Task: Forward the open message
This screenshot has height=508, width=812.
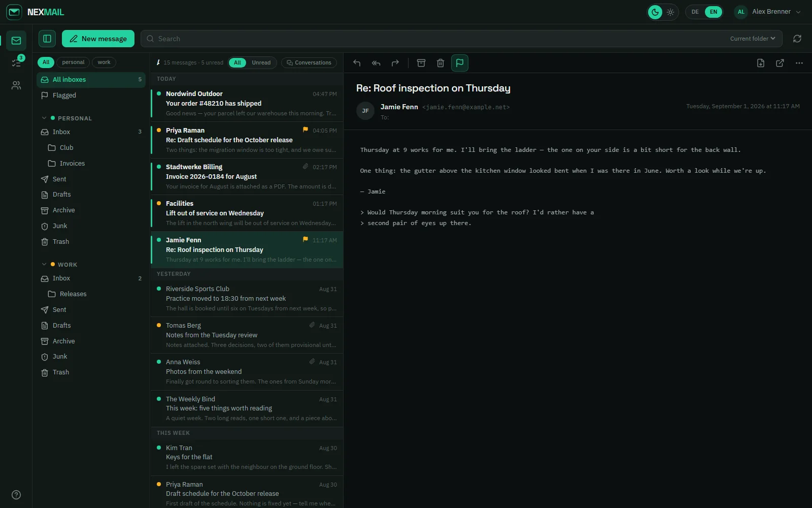Action: pyautogui.click(x=395, y=63)
